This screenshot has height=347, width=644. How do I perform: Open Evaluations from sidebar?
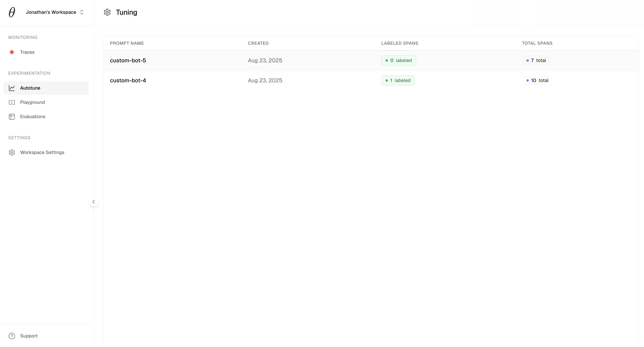[33, 117]
